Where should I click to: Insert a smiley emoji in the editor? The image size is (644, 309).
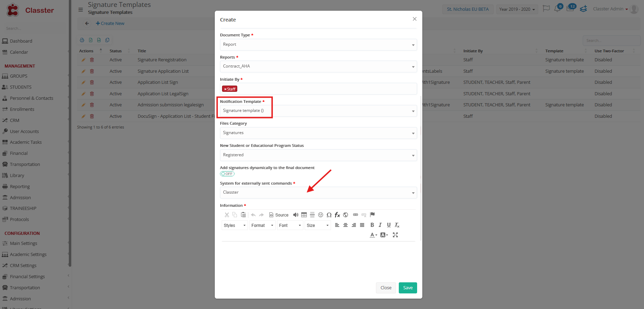click(x=321, y=215)
